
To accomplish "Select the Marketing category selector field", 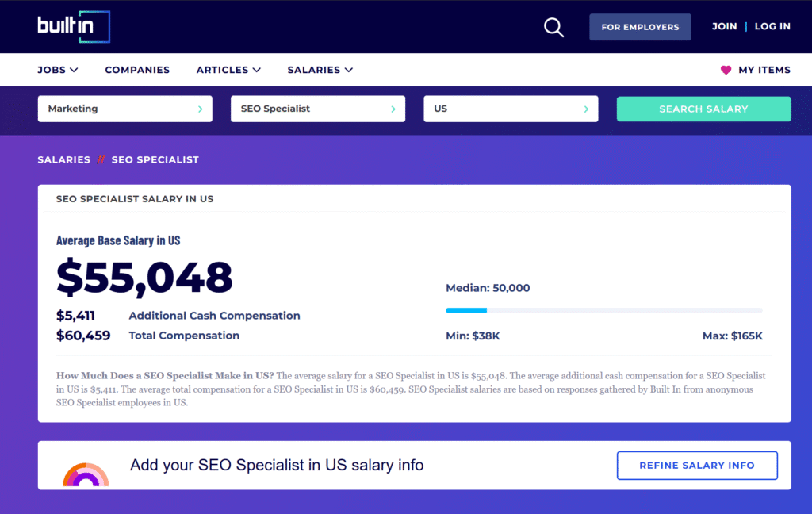I will click(x=124, y=109).
